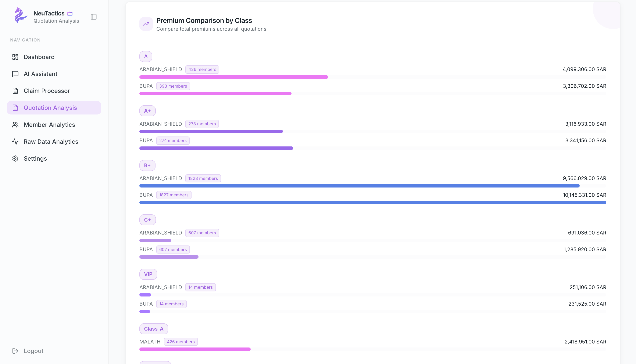The image size is (636, 364).
Task: Toggle the sidebar collapse panel icon
Action: click(x=94, y=17)
